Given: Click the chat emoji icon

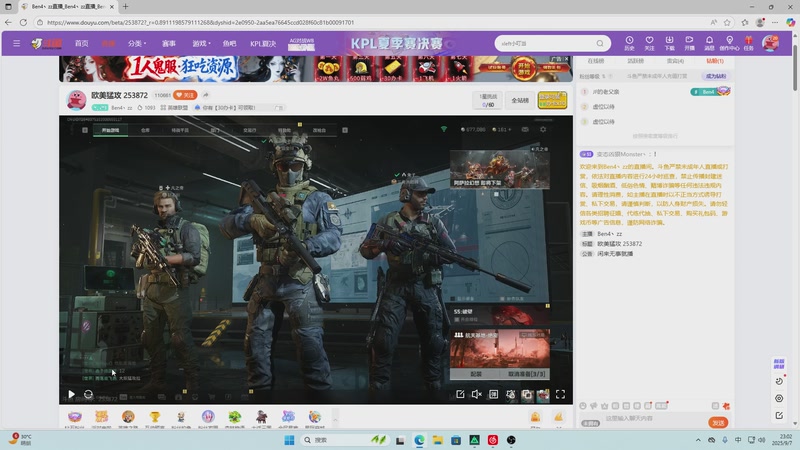Looking at the screenshot, I should [x=583, y=406].
